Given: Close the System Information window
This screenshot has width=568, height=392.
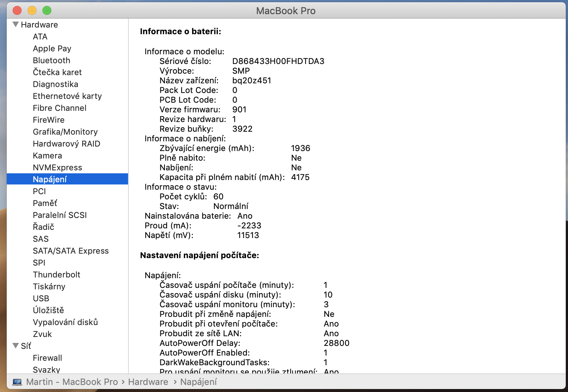Looking at the screenshot, I should click(x=17, y=10).
